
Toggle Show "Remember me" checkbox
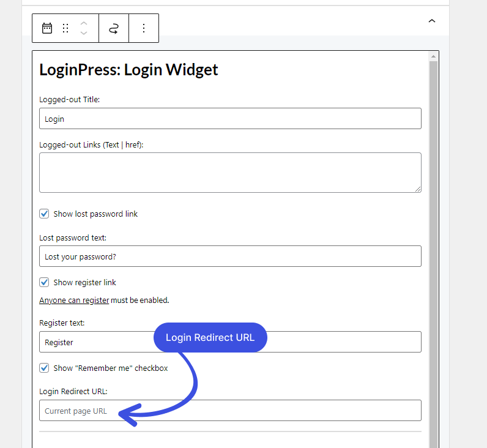point(44,368)
